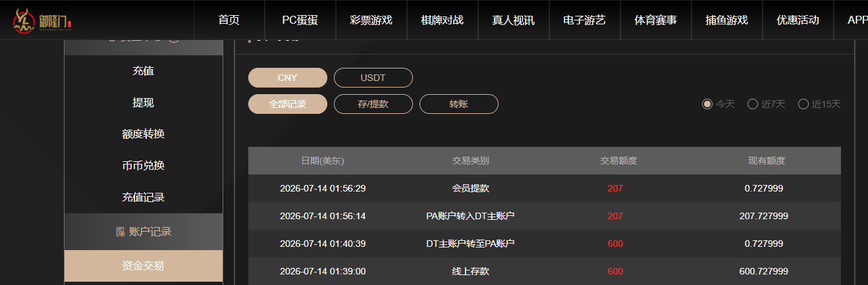The image size is (868, 285).
Task: Click the 现有额度 column header
Action: pyautogui.click(x=767, y=161)
